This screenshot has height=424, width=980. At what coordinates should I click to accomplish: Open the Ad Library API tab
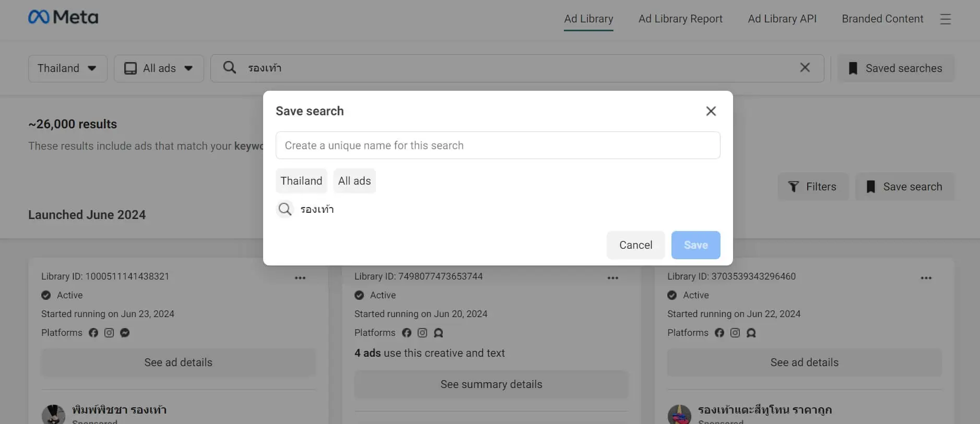pos(782,19)
